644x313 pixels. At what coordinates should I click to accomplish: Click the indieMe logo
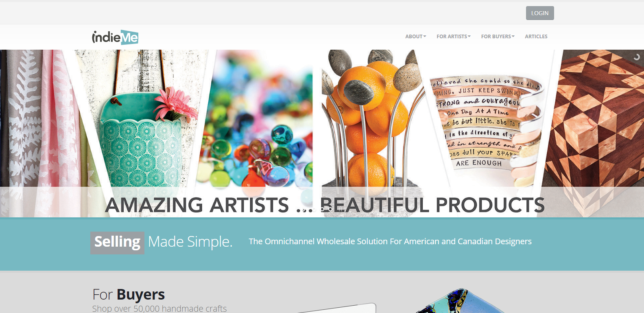pyautogui.click(x=115, y=37)
